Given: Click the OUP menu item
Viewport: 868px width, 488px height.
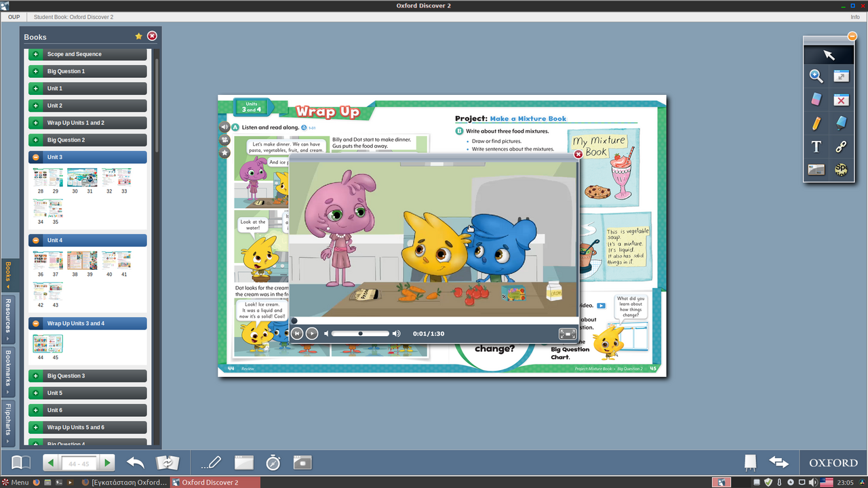Looking at the screenshot, I should [14, 17].
